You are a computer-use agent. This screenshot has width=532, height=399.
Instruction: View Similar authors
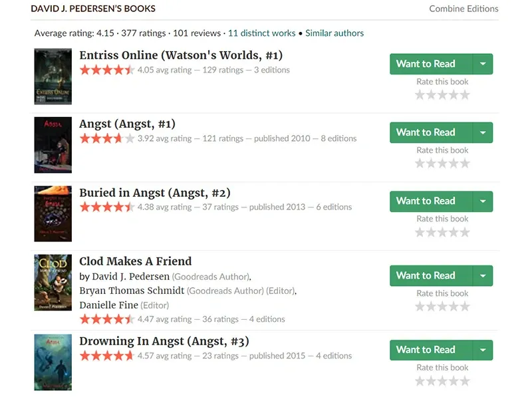pyautogui.click(x=334, y=33)
